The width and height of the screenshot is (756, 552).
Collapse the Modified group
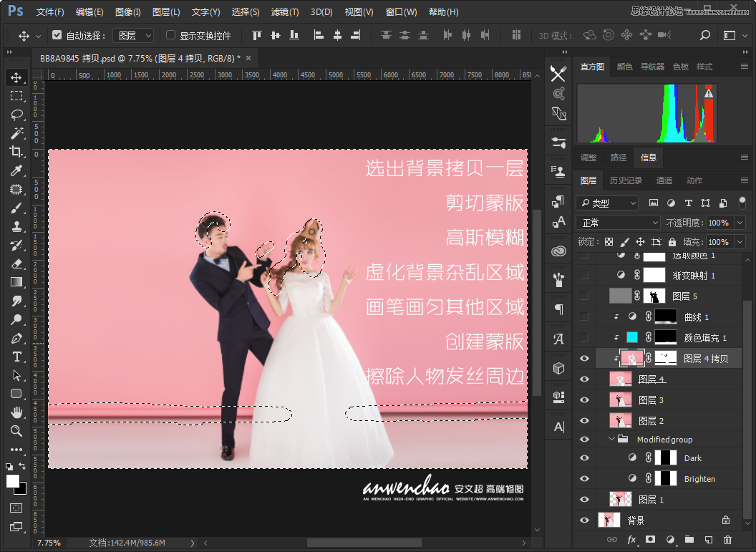(612, 439)
